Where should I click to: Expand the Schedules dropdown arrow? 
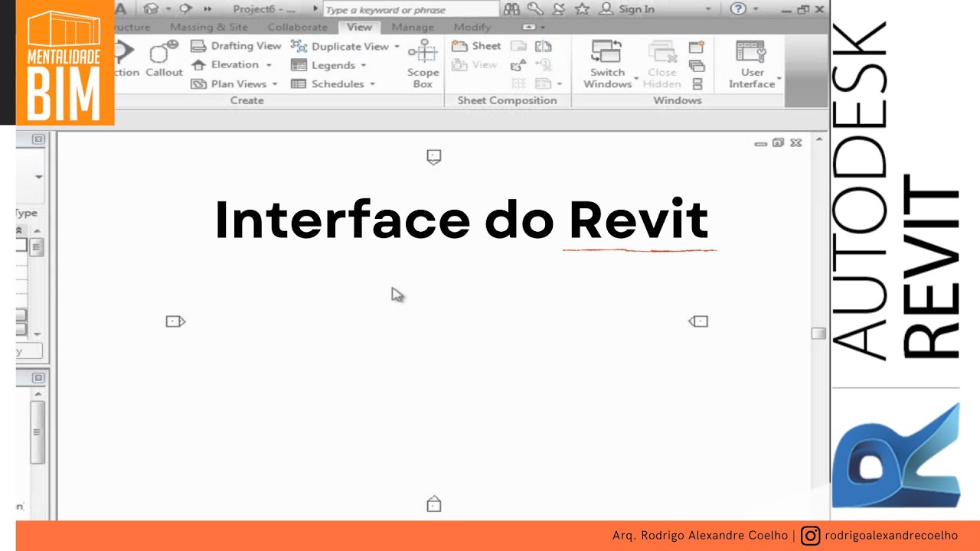(x=373, y=85)
